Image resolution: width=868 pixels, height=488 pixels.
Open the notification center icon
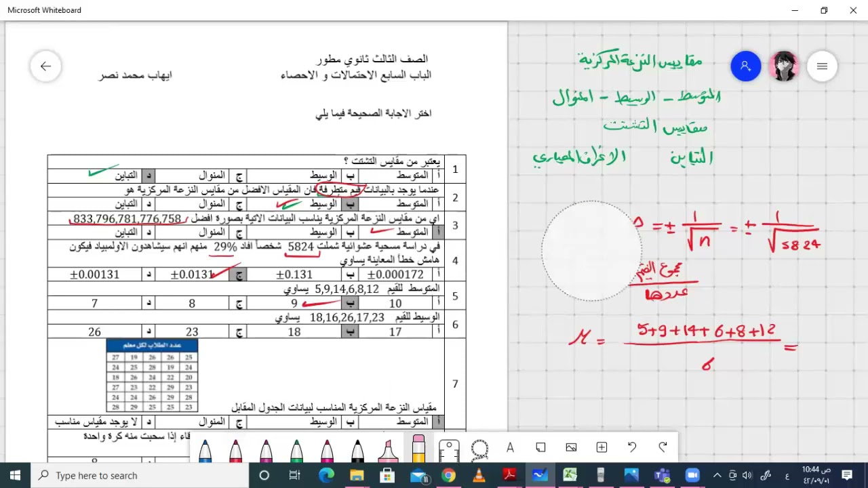click(x=846, y=475)
